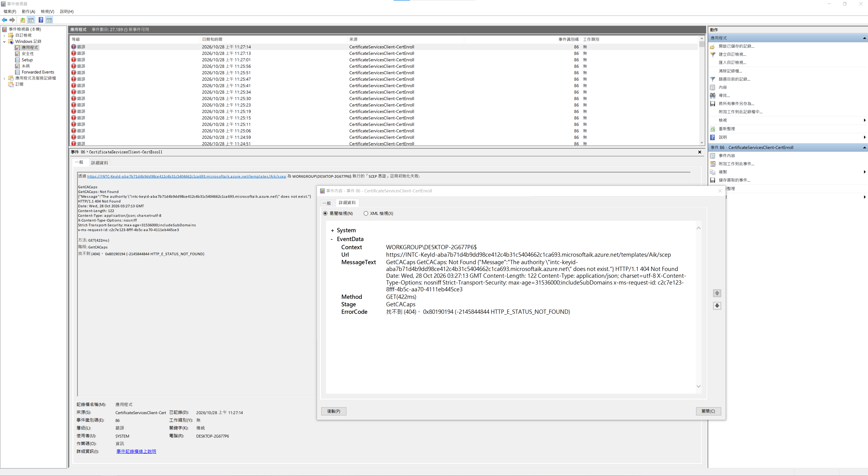Image resolution: width=868 pixels, height=476 pixels.
Task: Open the 尋找... binoculars action
Action: [x=713, y=95]
